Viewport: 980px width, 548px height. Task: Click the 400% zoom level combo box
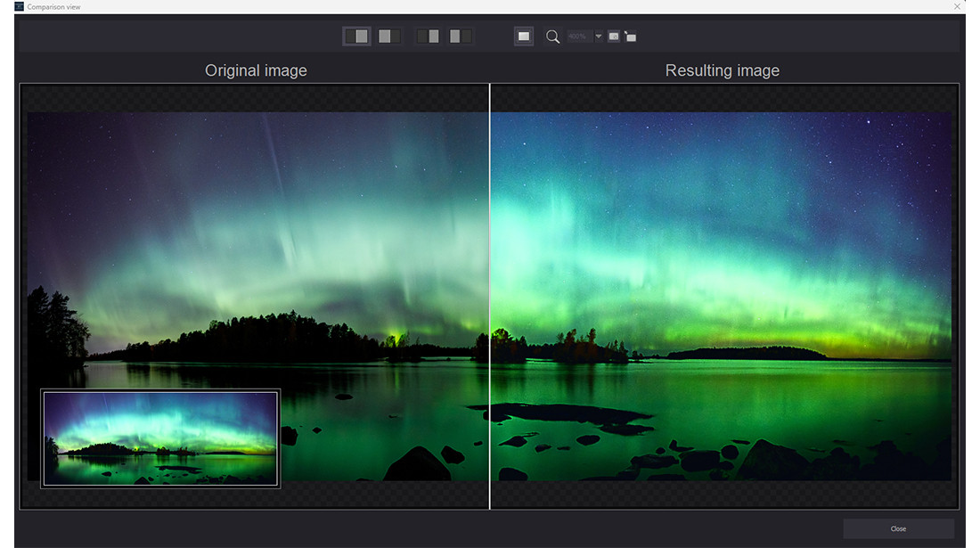579,36
